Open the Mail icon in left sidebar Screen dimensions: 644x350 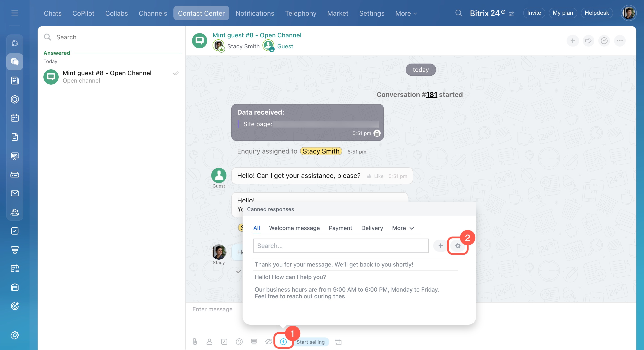15,193
